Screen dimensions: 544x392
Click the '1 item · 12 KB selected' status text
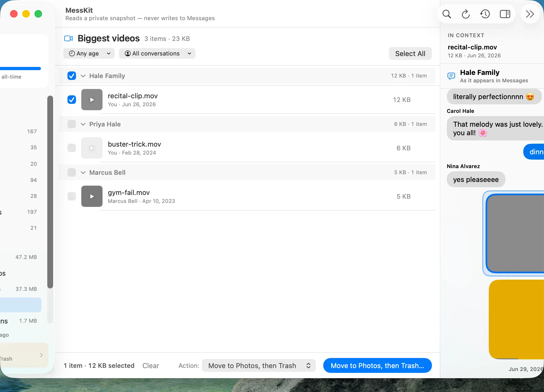point(99,365)
